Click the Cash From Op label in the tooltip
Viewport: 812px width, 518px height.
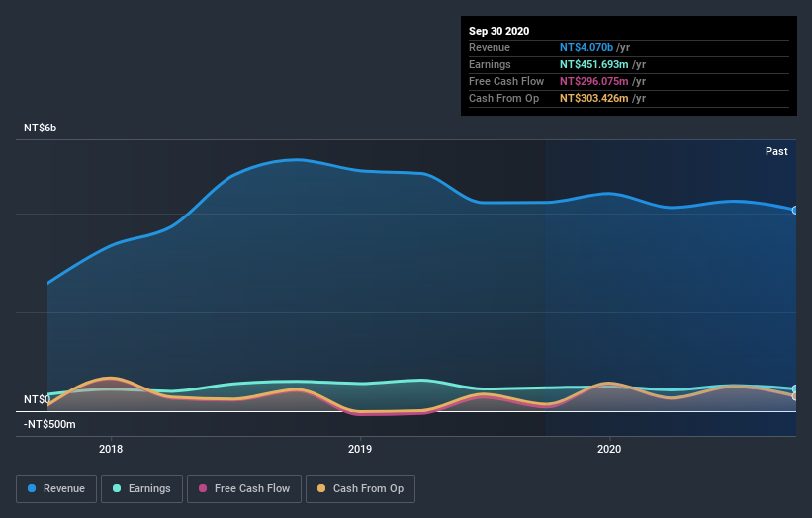pos(503,98)
